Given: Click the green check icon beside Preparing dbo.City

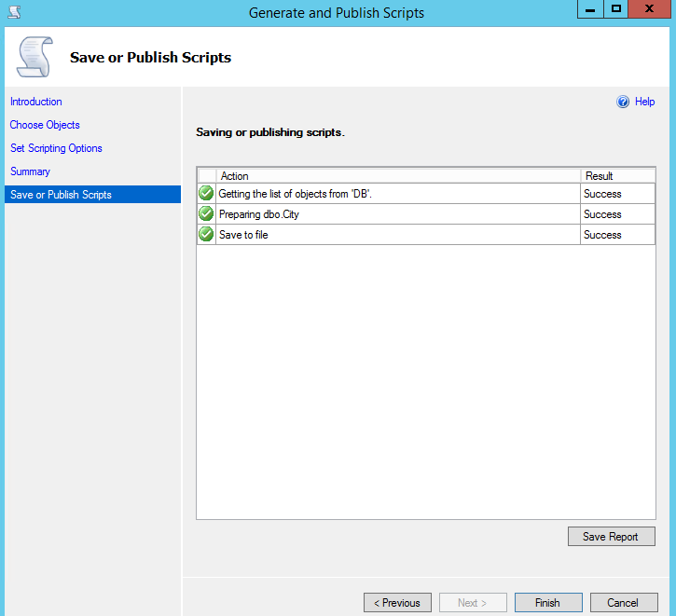Looking at the screenshot, I should [206, 213].
